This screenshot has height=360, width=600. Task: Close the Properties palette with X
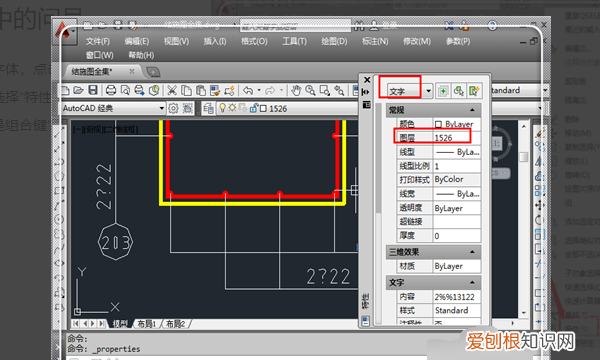click(367, 80)
